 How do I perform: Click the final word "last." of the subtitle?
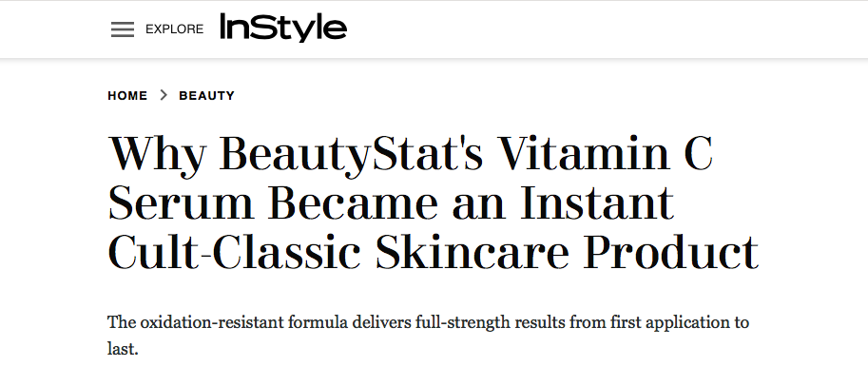(x=124, y=349)
